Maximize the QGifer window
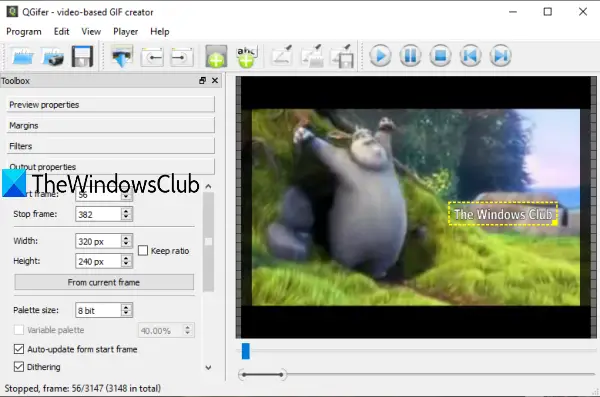Viewport: 600px width, 397px height. pyautogui.click(x=548, y=12)
